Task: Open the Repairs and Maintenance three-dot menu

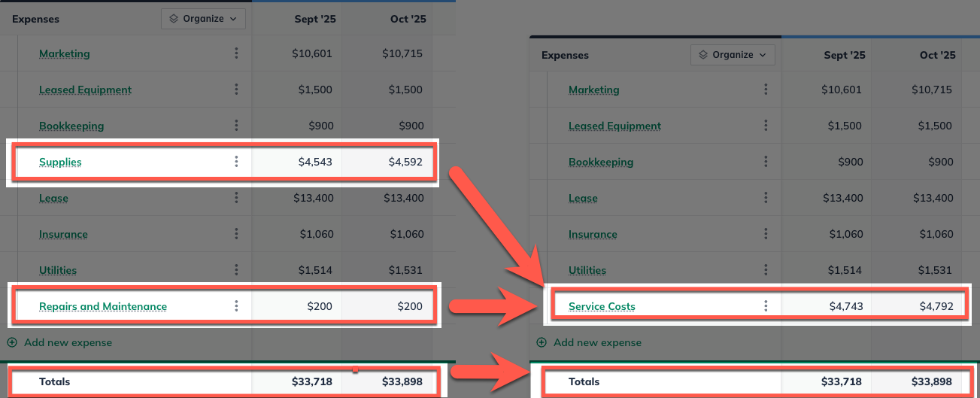Action: click(x=236, y=306)
